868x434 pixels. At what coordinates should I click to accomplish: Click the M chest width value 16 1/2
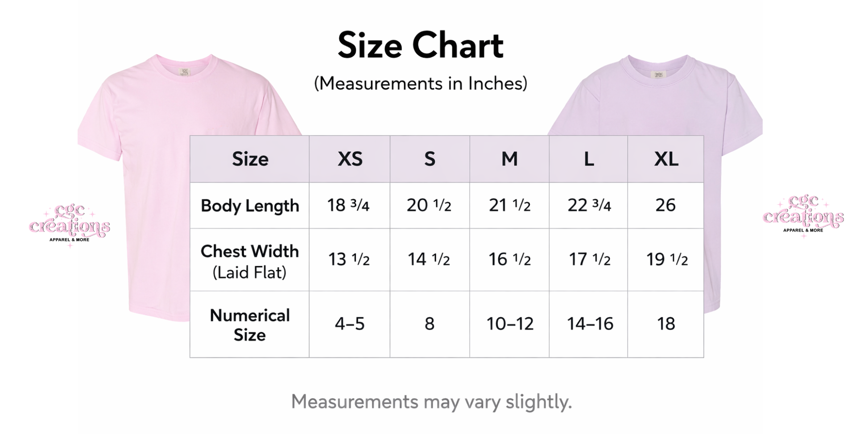[509, 259]
